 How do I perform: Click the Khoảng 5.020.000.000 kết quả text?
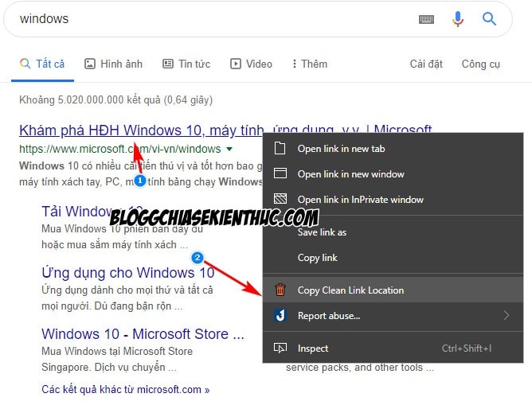pyautogui.click(x=115, y=100)
